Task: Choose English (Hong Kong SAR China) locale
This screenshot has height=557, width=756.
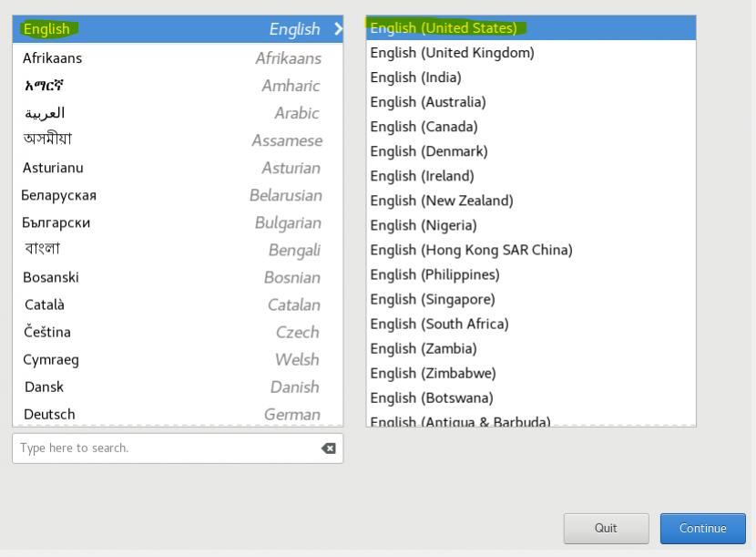Action: click(x=531, y=250)
